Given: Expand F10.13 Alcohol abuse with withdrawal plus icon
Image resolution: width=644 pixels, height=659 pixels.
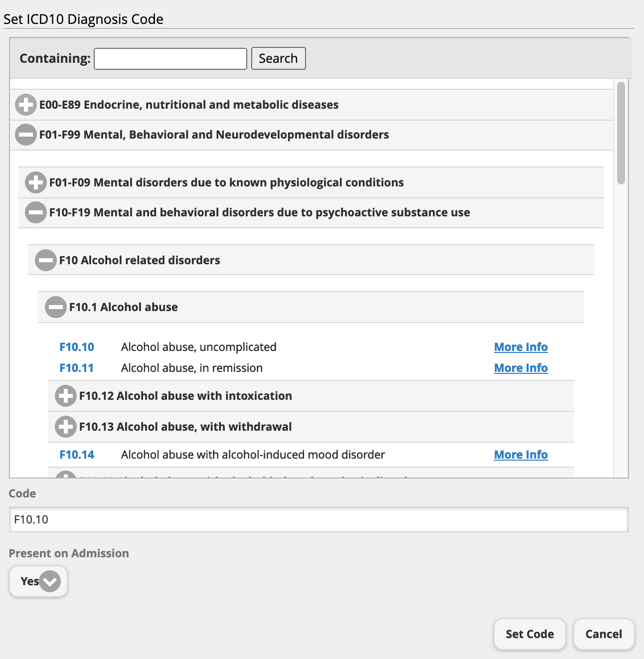Looking at the screenshot, I should tap(65, 427).
